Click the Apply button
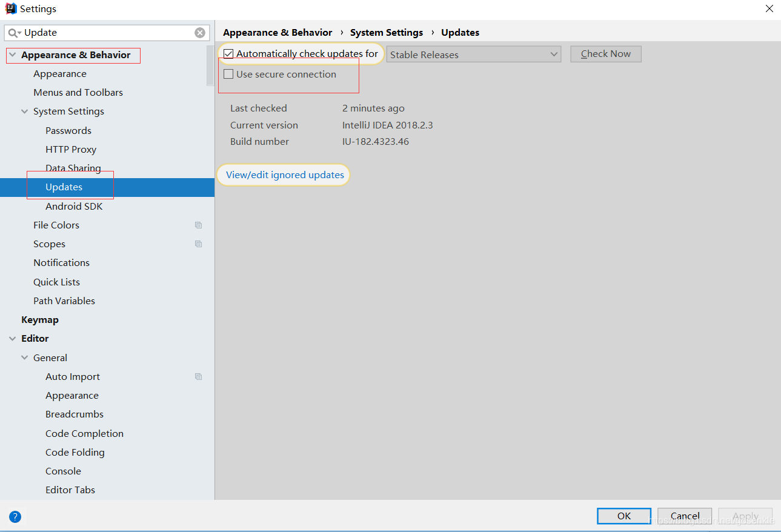The image size is (781, 532). pyautogui.click(x=745, y=516)
